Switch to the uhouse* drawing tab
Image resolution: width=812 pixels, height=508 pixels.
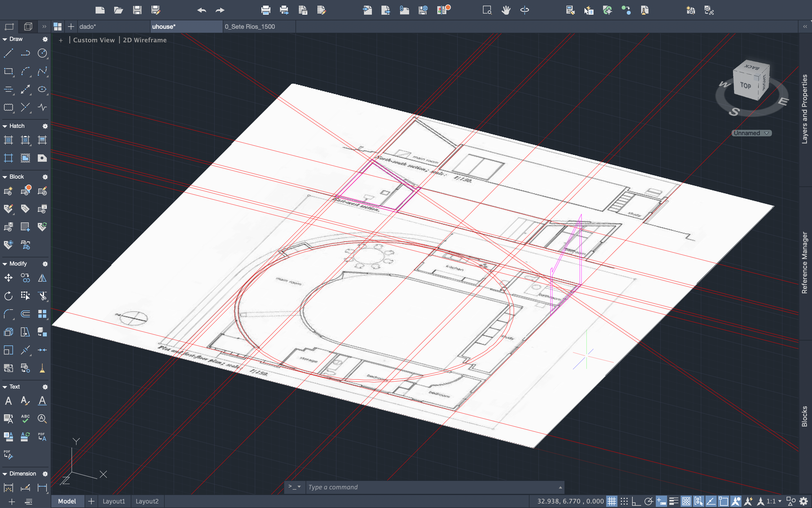(x=187, y=27)
